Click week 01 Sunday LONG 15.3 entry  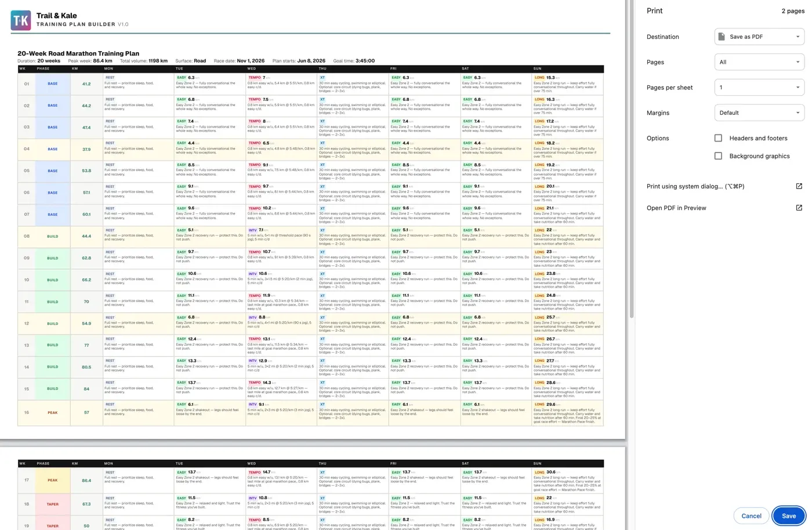(x=567, y=84)
